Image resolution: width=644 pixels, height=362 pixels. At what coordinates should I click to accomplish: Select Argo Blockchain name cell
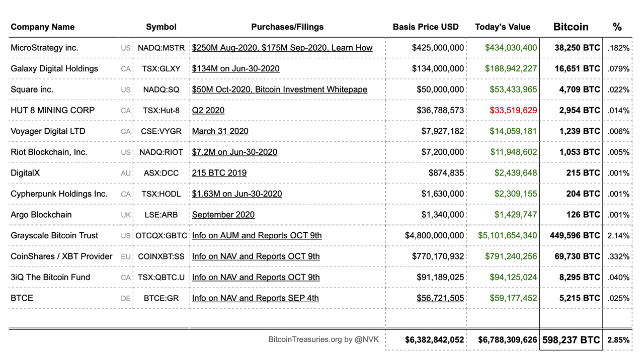[41, 215]
